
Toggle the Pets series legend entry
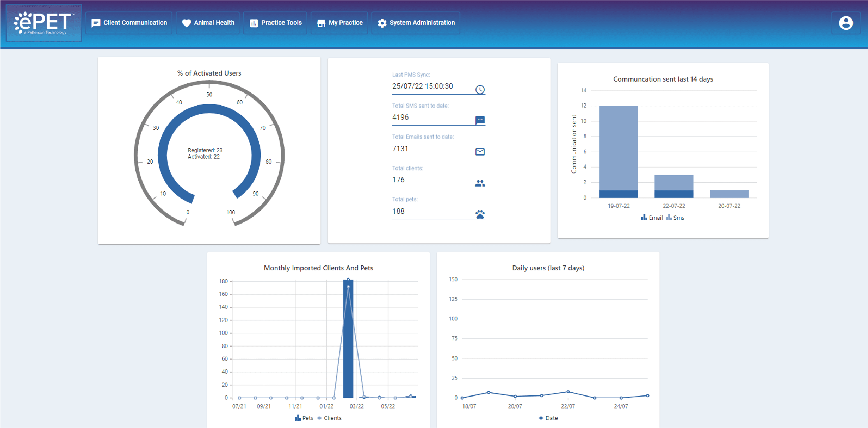[304, 418]
